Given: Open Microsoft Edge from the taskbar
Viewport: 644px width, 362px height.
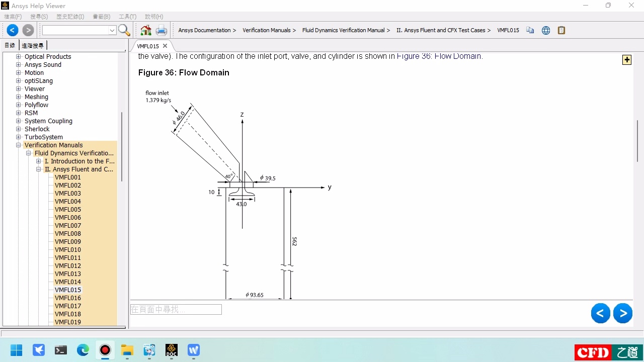Looking at the screenshot, I should [83, 350].
